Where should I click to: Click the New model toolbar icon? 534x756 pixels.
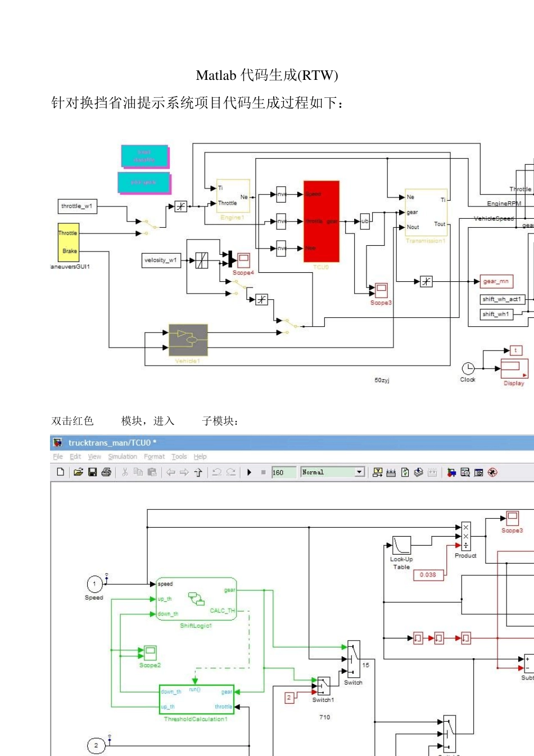60,472
